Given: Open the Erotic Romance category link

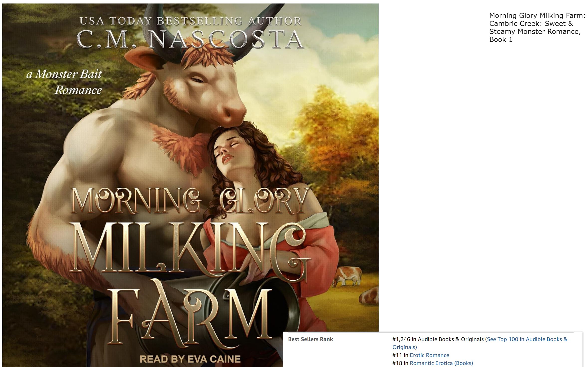Looking at the screenshot, I should point(429,355).
